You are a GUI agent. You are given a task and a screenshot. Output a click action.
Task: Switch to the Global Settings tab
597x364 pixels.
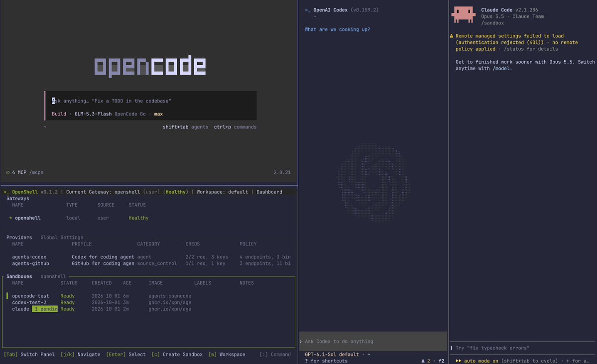coord(62,238)
